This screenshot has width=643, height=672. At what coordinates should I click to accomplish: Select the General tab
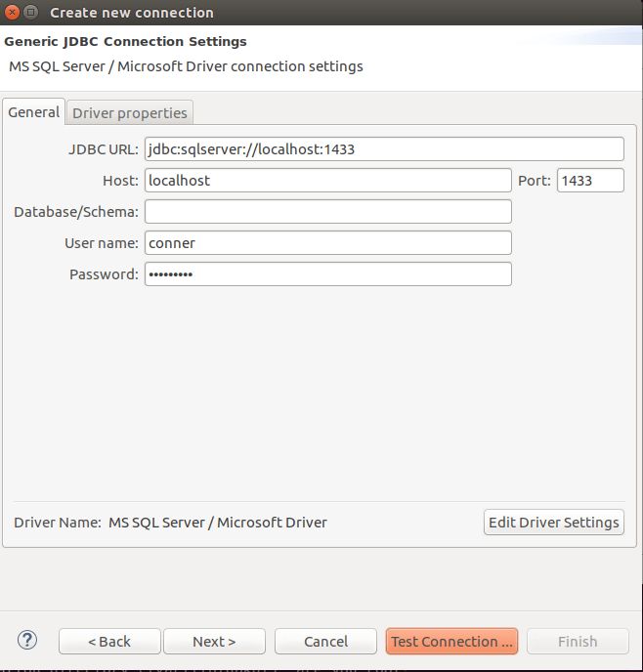pos(34,112)
